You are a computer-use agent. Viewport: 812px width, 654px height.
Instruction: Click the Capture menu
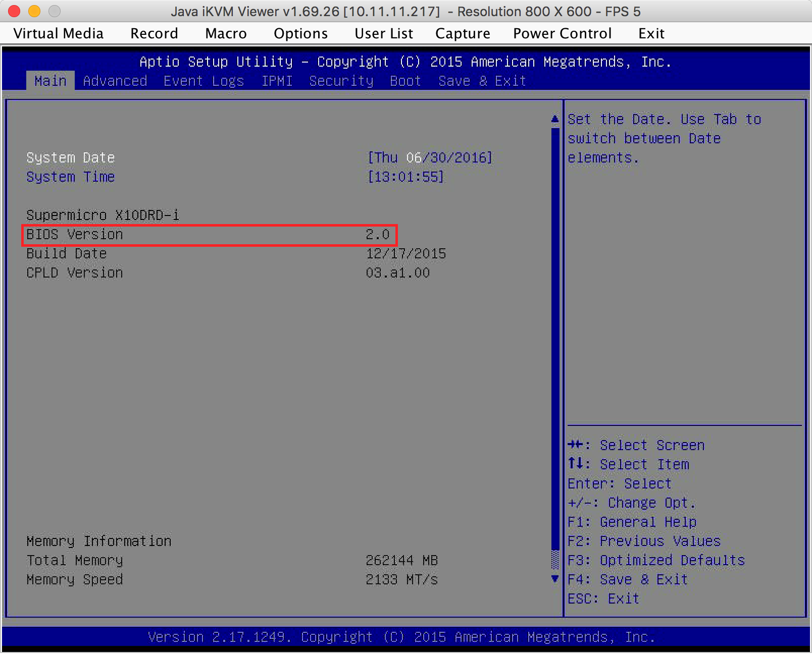pos(463,33)
